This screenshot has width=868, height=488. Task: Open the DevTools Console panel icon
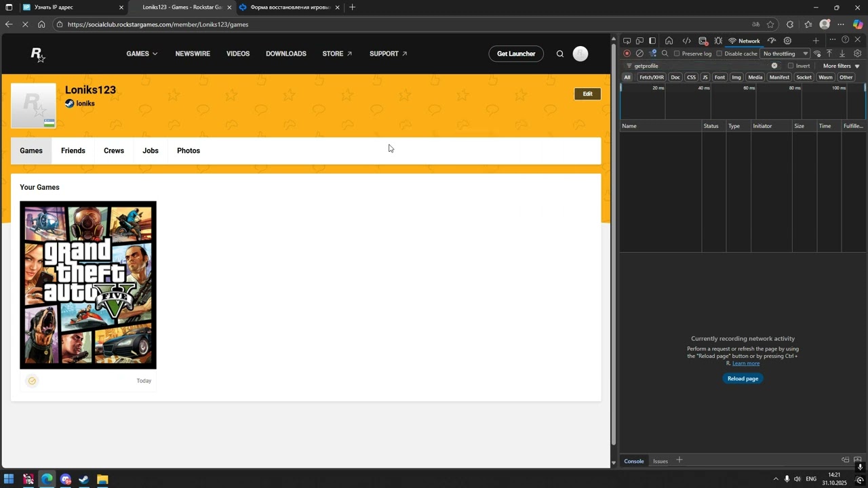[x=703, y=41]
